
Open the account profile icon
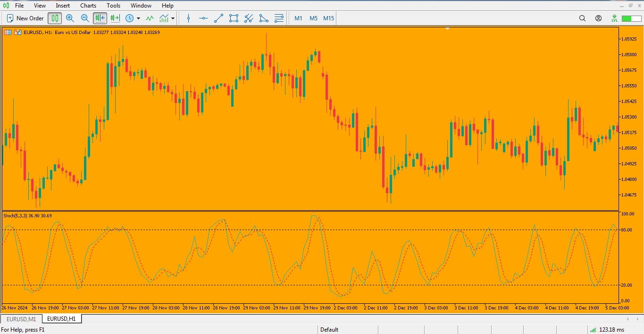(598, 18)
